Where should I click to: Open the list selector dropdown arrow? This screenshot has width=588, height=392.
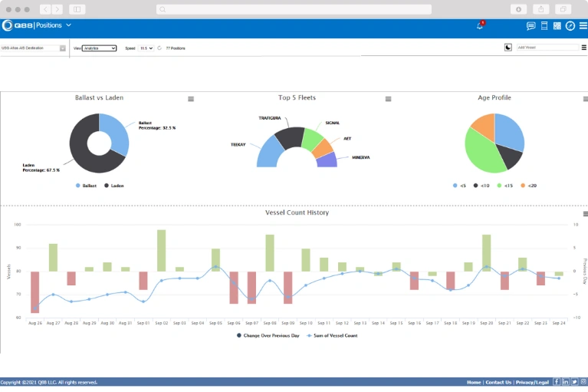point(63,48)
